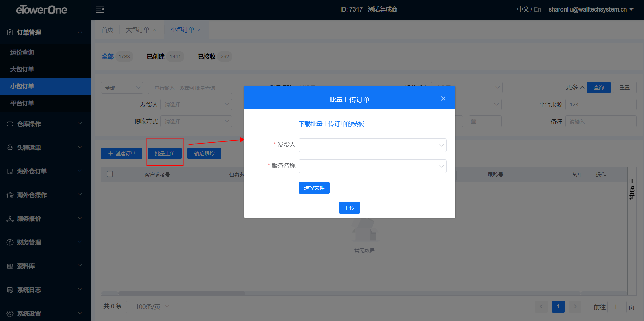Click the 海外仓操作 sidebar icon
Screen dimensions: 644x321
pos(10,195)
